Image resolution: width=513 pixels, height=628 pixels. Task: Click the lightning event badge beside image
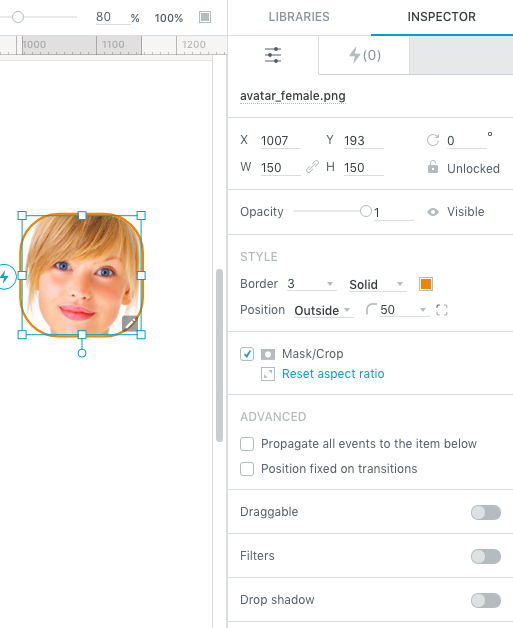6,276
